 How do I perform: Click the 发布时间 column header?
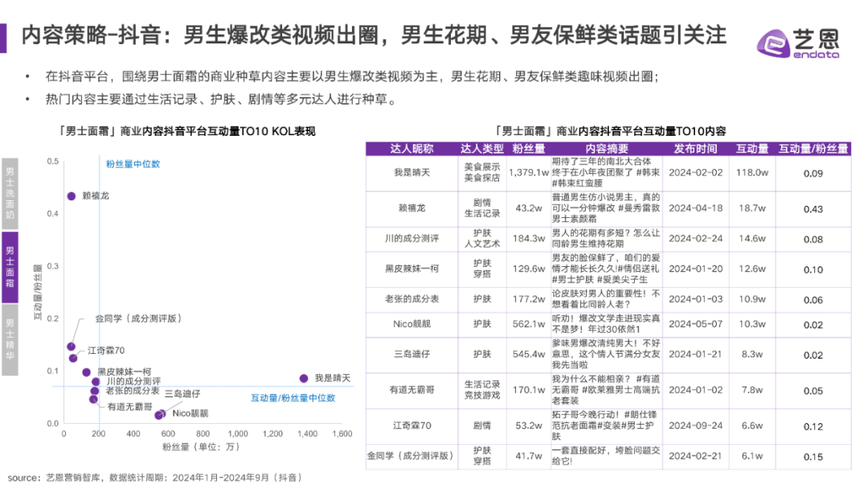(696, 149)
